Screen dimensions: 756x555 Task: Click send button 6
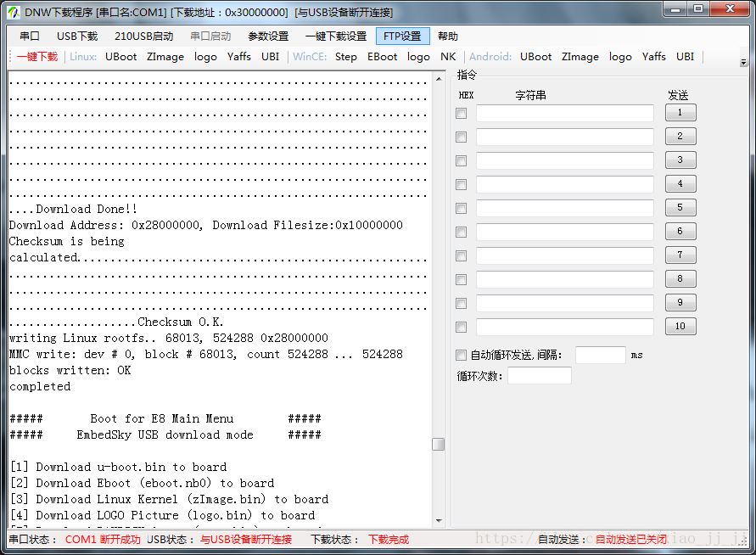(680, 231)
